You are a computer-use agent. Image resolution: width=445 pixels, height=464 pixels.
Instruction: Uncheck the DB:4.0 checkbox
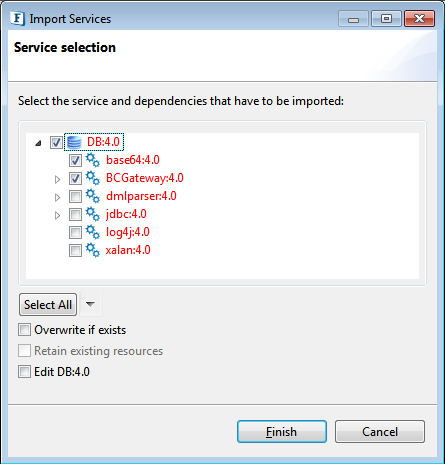click(x=56, y=142)
